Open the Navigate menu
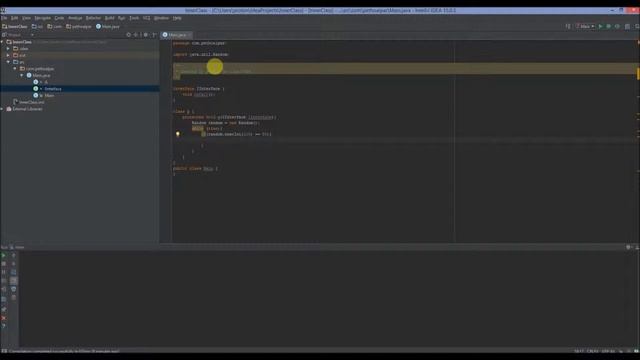 pyautogui.click(x=42, y=18)
